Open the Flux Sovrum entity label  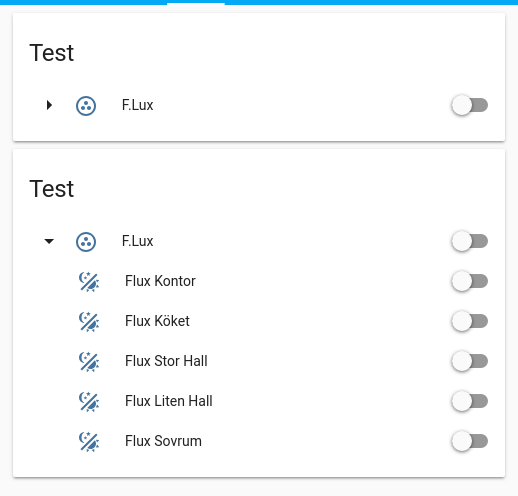pos(163,441)
